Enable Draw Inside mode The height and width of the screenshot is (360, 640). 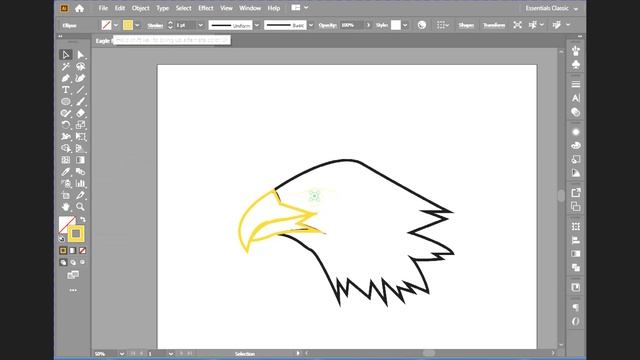click(x=82, y=262)
